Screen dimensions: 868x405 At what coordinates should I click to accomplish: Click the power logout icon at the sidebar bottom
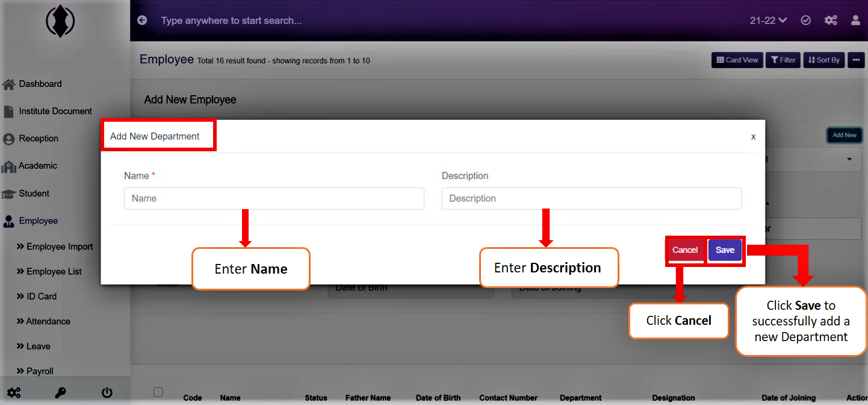107,393
